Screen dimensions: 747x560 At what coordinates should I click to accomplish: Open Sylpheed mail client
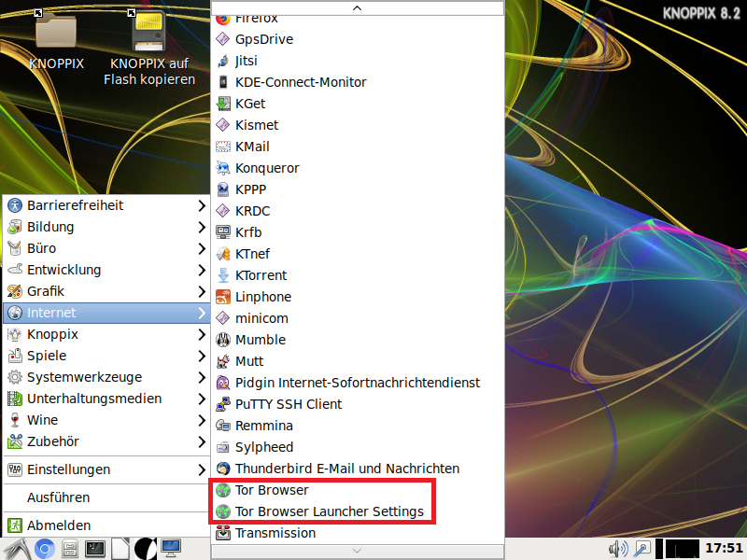point(358,447)
